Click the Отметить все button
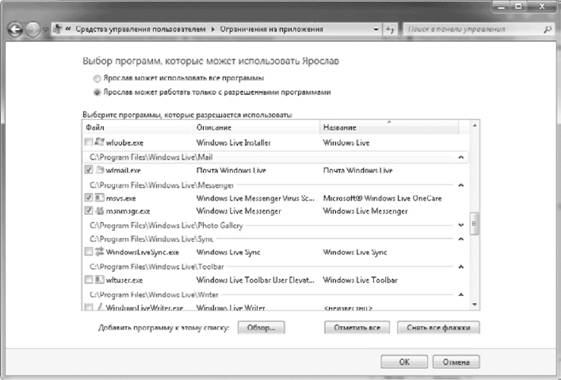Screen dimensions: 561x380 tap(357, 327)
